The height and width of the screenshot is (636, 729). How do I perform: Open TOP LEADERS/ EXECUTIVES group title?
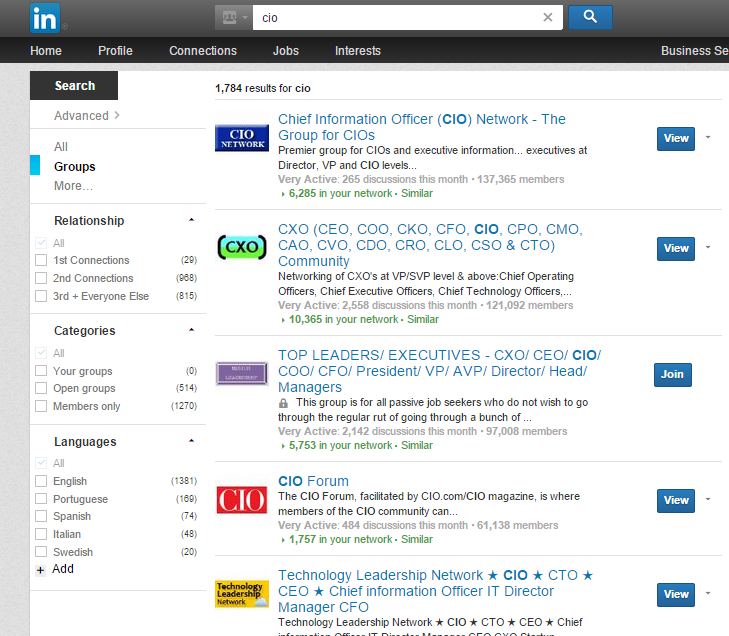pos(439,371)
